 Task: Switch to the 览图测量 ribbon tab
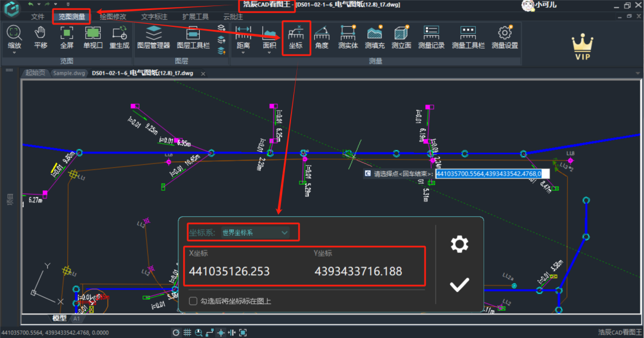point(72,17)
